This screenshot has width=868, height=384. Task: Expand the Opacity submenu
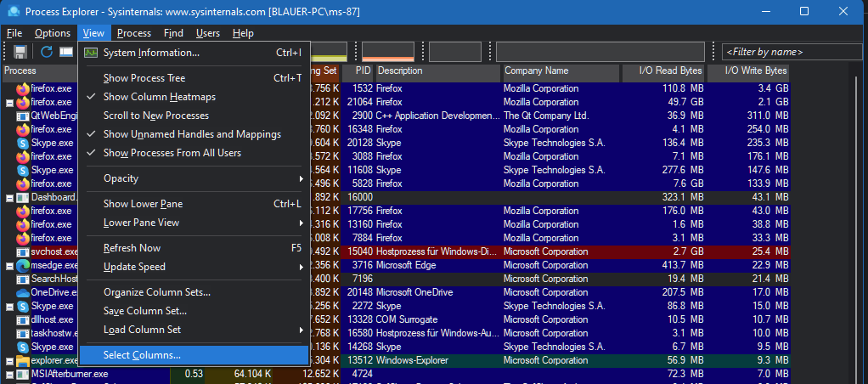pyautogui.click(x=194, y=178)
